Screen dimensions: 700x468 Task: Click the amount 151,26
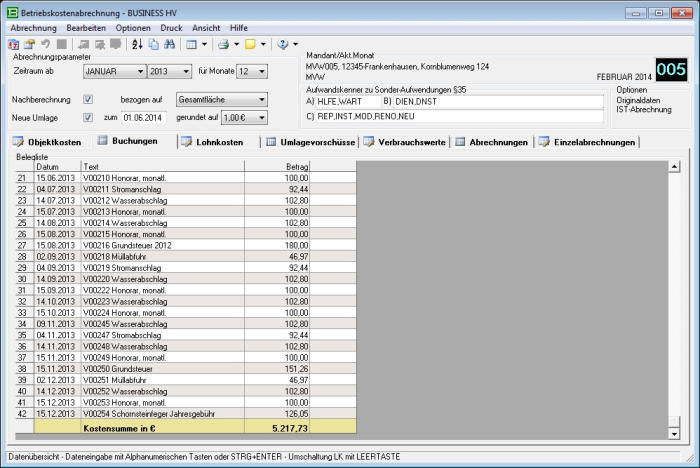296,369
